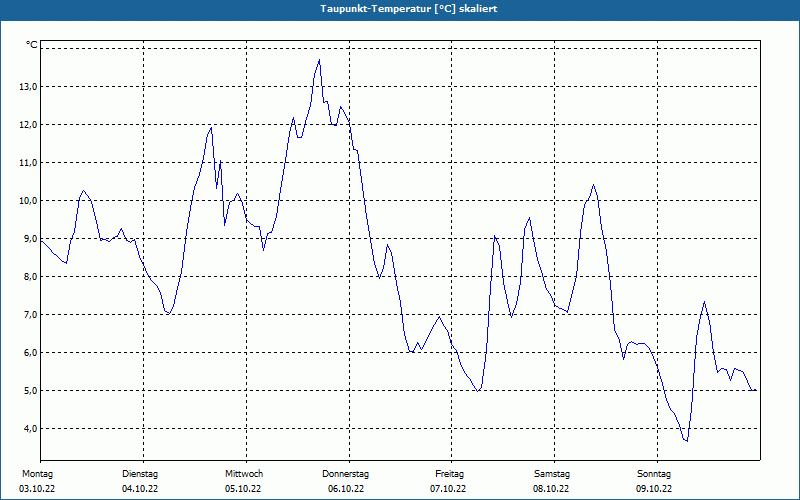Click the 11,0 y-axis label

pos(29,163)
